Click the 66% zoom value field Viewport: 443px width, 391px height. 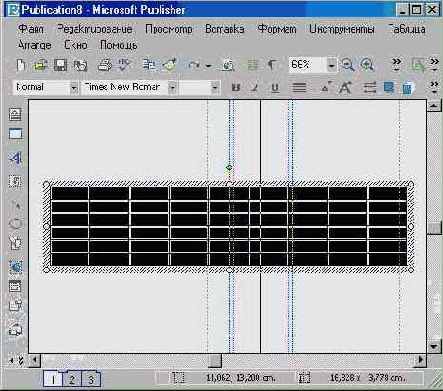[308, 65]
